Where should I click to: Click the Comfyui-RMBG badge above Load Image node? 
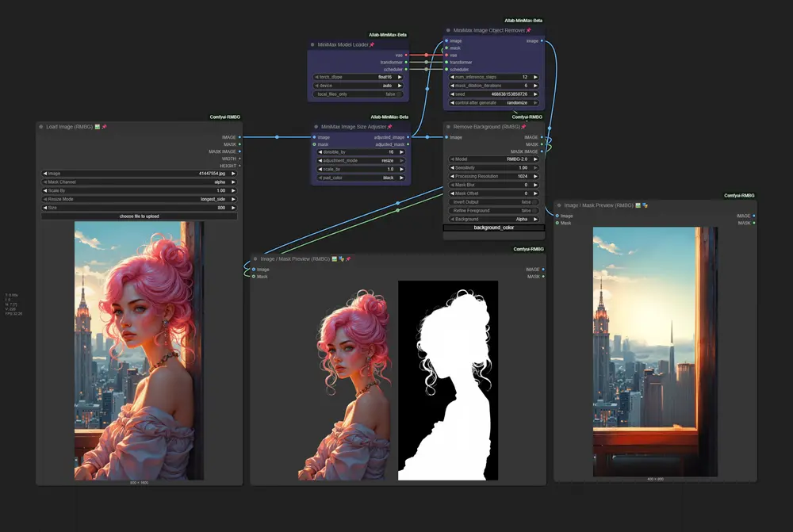pyautogui.click(x=224, y=117)
